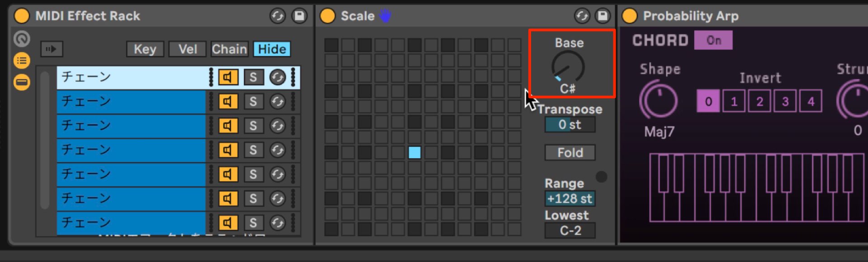Switch to the Vel zone editor
The height and width of the screenshot is (262, 868).
pos(187,49)
